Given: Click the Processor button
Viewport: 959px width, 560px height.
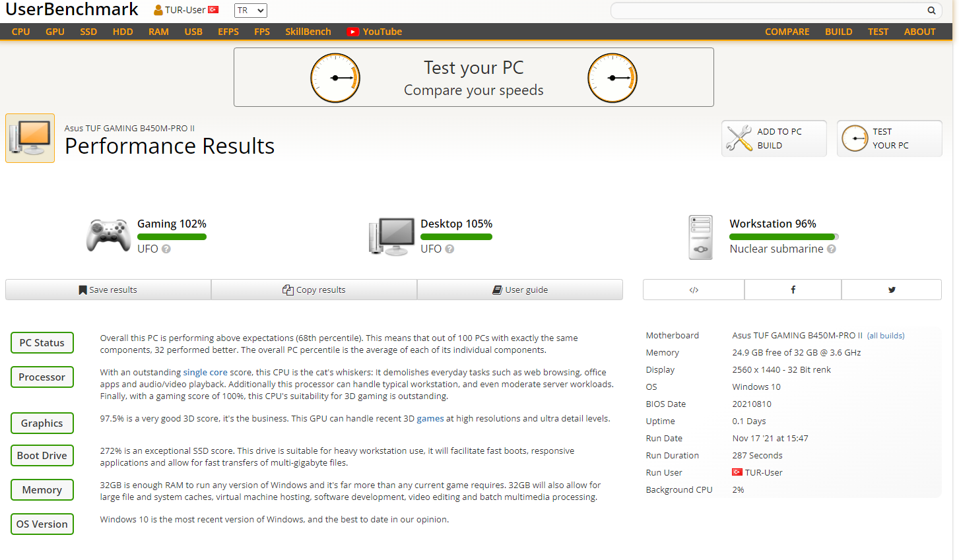Looking at the screenshot, I should pos(42,377).
